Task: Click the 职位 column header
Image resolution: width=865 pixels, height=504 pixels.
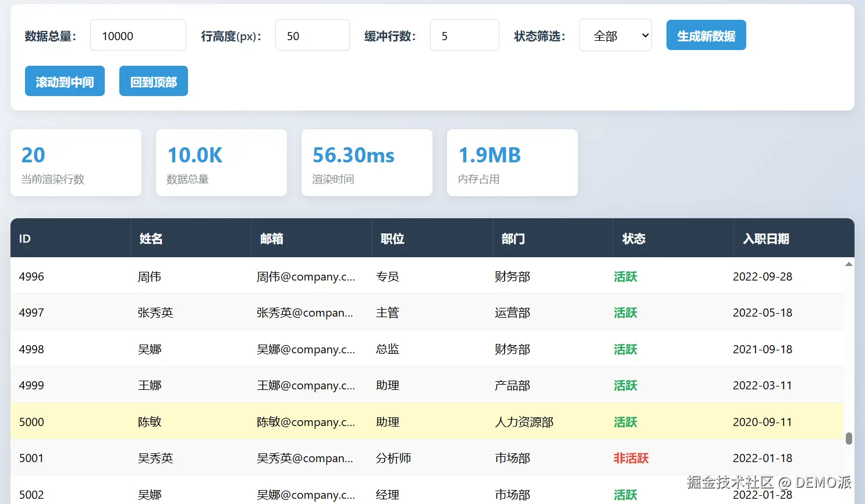Action: coord(432,238)
